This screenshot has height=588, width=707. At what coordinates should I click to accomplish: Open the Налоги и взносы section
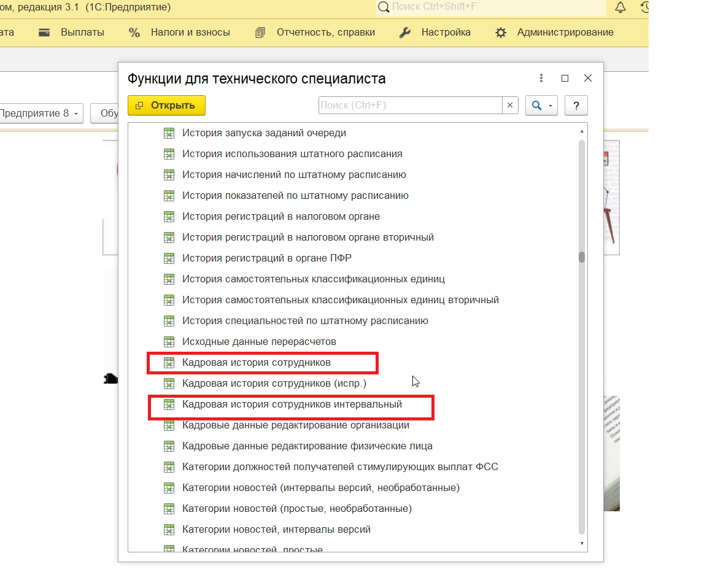[x=190, y=33]
